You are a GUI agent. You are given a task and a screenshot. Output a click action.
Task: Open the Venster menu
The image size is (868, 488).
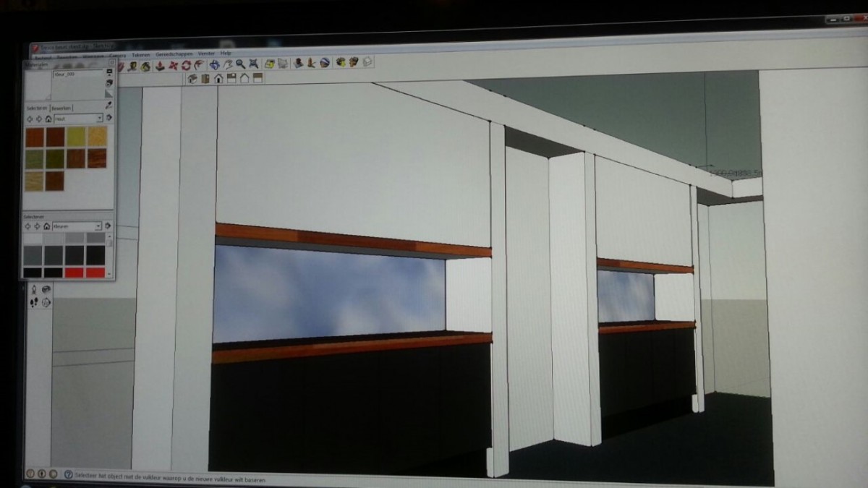click(206, 53)
